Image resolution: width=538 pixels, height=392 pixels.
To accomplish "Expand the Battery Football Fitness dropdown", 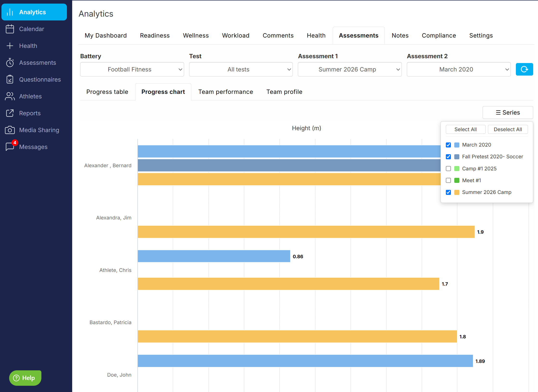I will coord(132,69).
